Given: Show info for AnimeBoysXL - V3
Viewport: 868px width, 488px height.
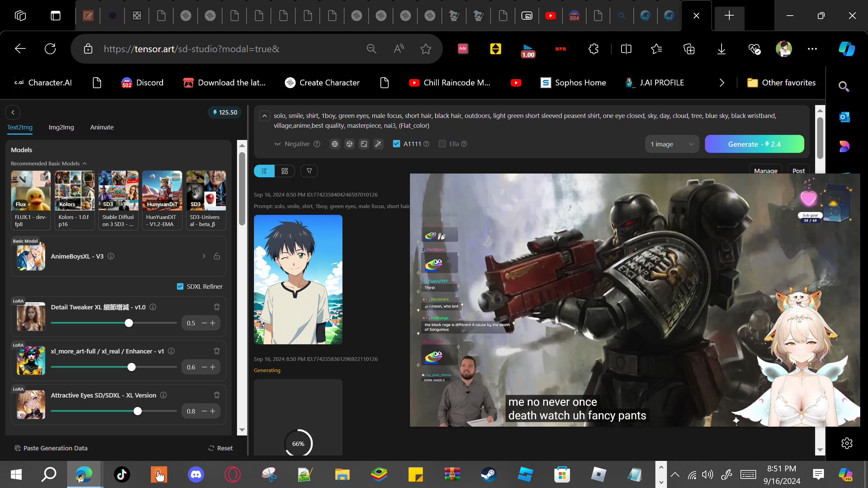Looking at the screenshot, I should [x=111, y=256].
